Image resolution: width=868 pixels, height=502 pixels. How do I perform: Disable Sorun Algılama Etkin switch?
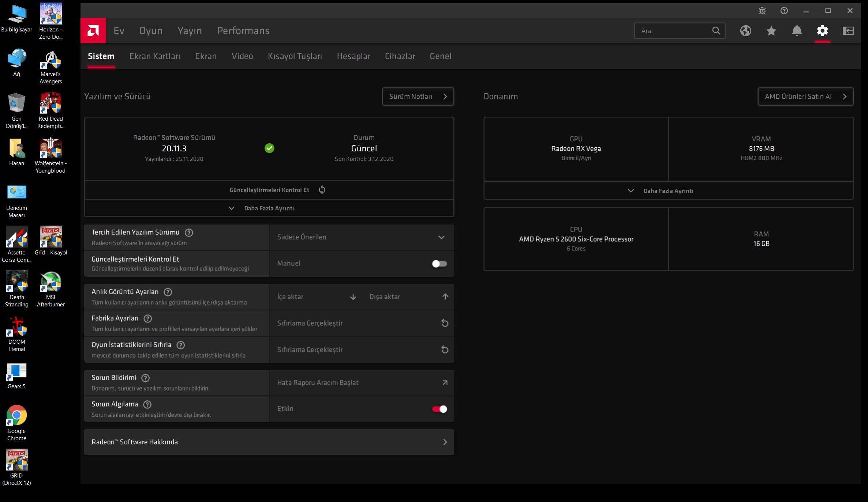point(439,409)
